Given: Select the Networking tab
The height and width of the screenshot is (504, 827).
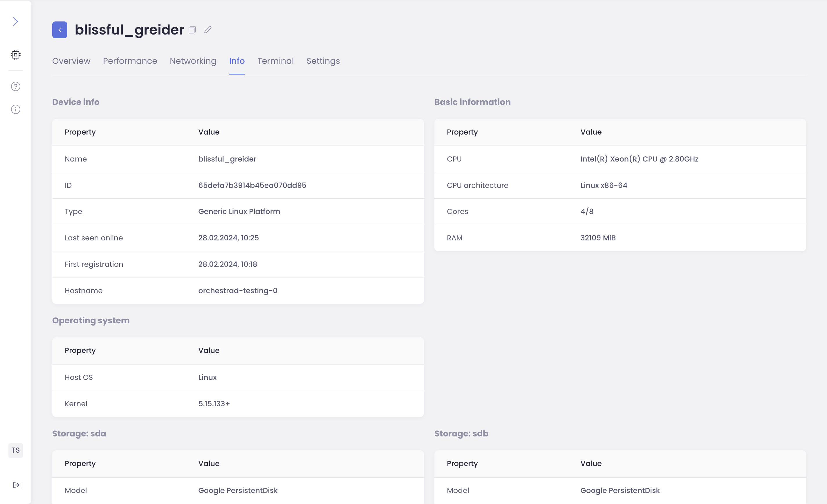Looking at the screenshot, I should click(193, 61).
